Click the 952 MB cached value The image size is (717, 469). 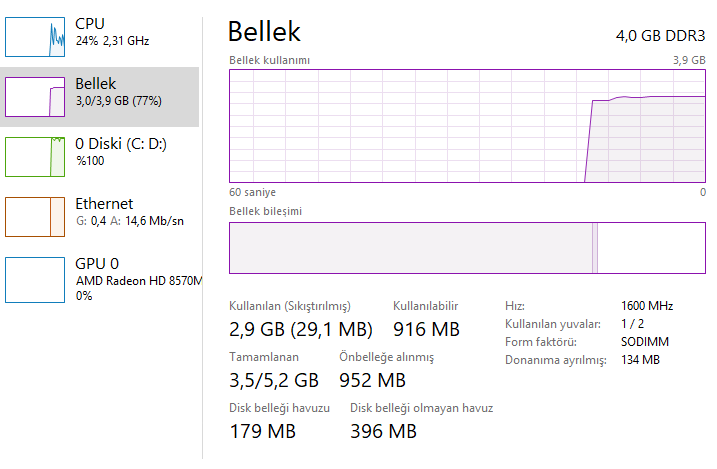click(x=372, y=380)
